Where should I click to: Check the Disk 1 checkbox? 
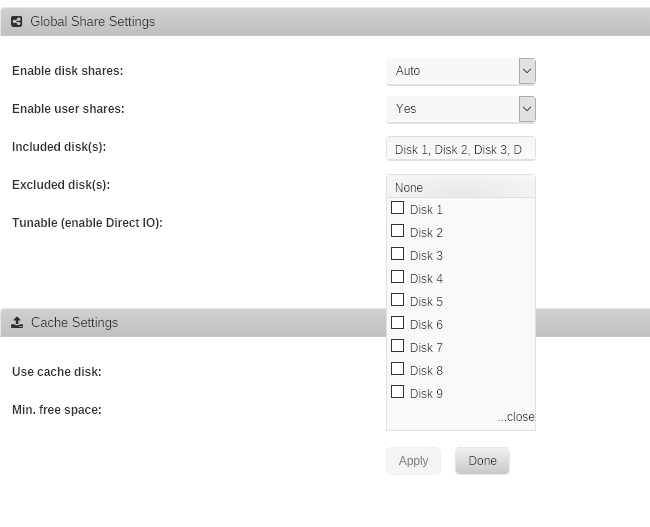pyautogui.click(x=398, y=208)
